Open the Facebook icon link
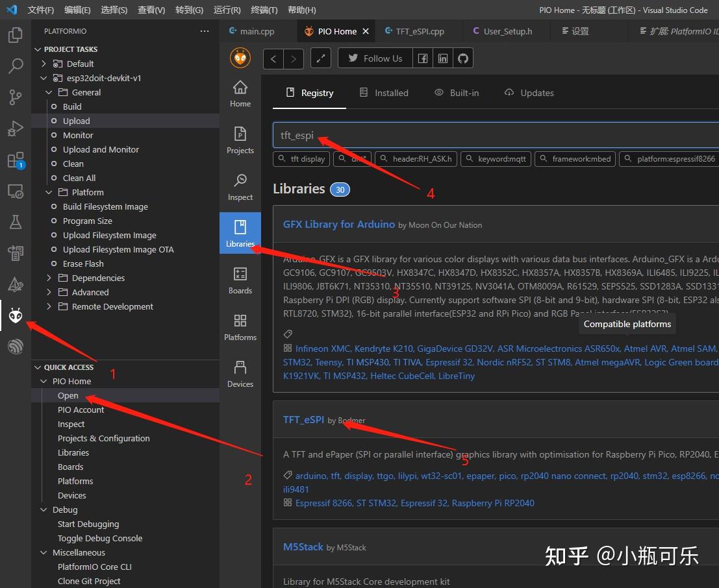The height and width of the screenshot is (588, 719). (423, 58)
